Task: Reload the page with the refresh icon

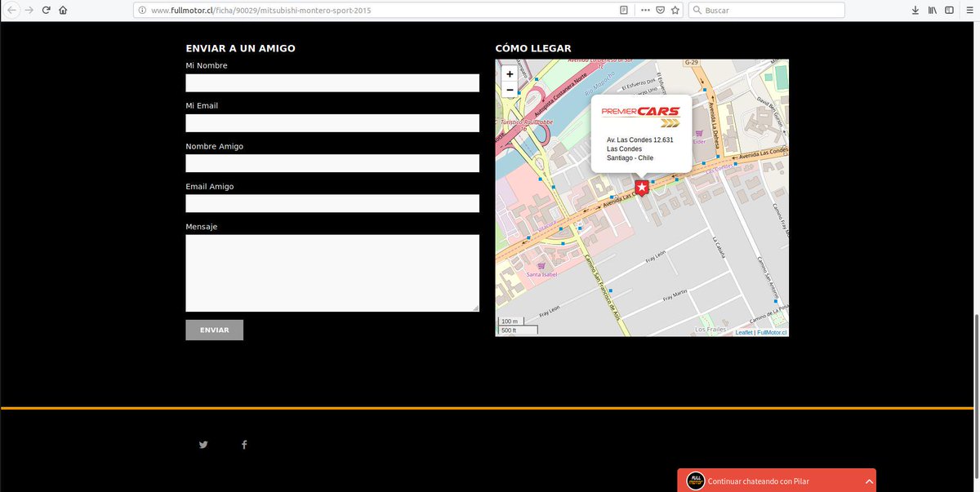Action: pos(46,9)
